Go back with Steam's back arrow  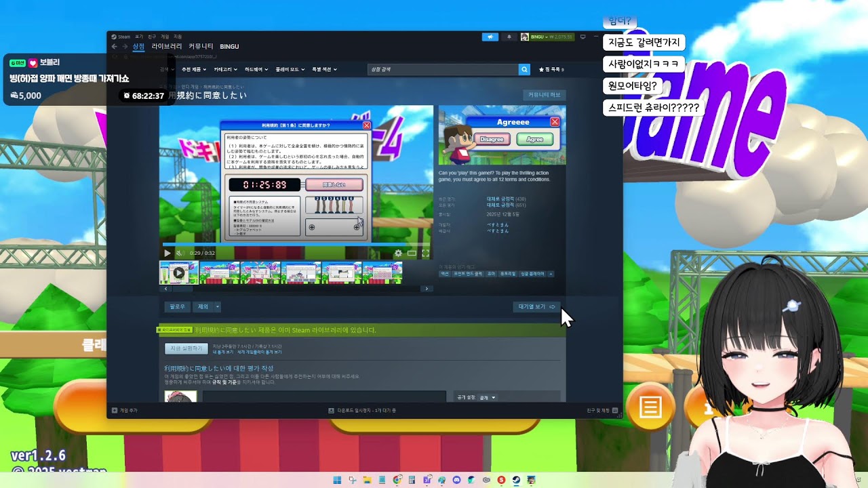(115, 47)
